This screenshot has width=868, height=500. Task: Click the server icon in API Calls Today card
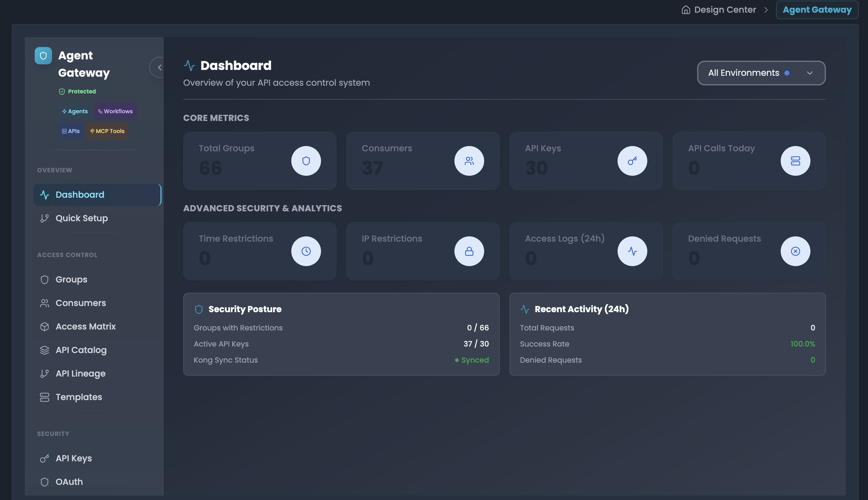(x=795, y=161)
